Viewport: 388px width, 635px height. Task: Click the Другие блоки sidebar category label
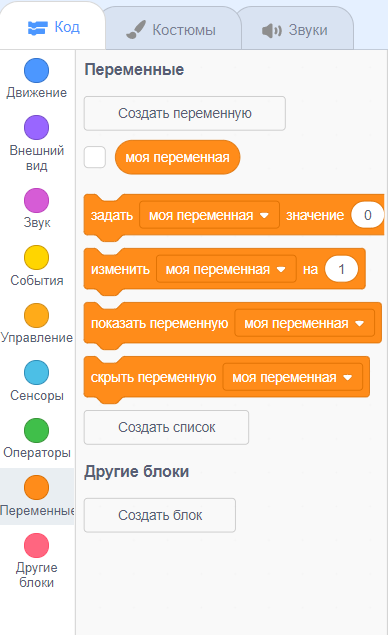tap(36, 575)
